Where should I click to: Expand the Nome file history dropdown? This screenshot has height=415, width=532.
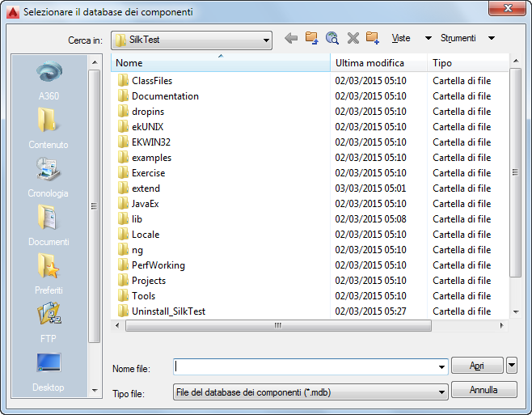[x=441, y=366]
